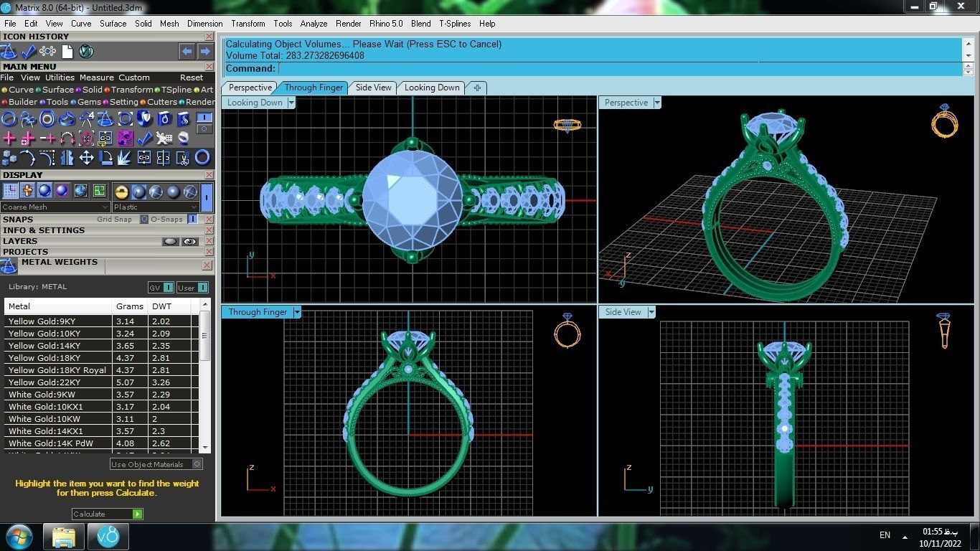
Task: Toggle the eye visibility icon in Layers
Action: [x=190, y=242]
